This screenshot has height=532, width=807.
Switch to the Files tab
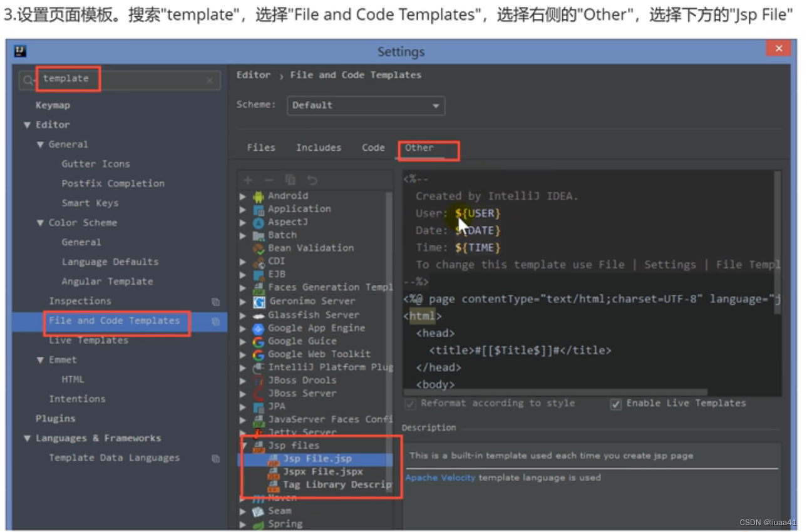point(261,148)
